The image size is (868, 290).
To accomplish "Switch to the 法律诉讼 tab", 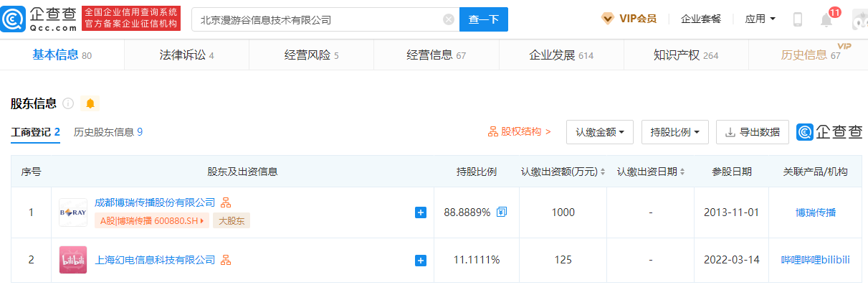I will coord(186,55).
